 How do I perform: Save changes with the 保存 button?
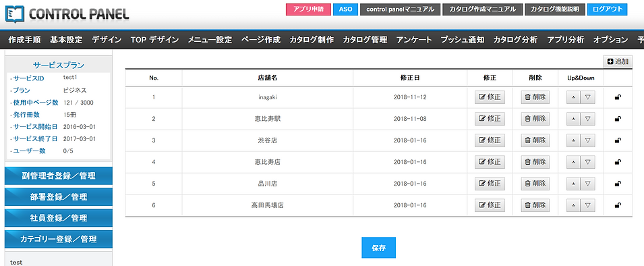(x=379, y=248)
